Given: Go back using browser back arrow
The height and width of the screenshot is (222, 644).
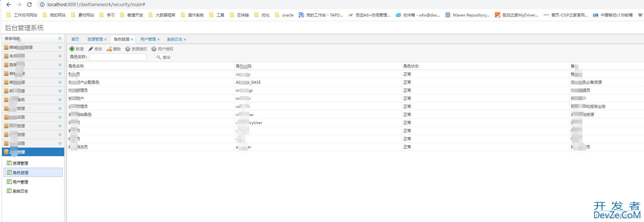Looking at the screenshot, I should (x=9, y=5).
